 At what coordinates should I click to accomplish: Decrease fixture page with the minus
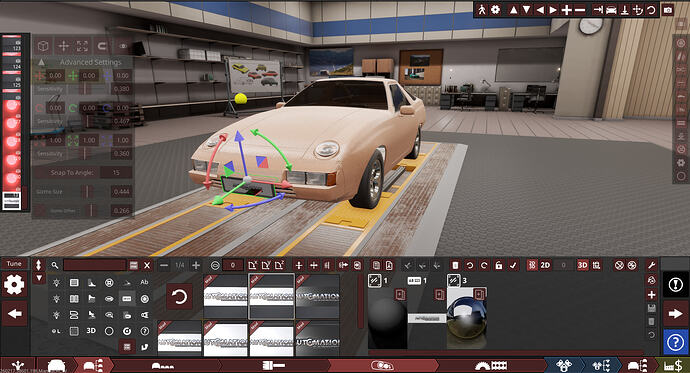point(164,265)
